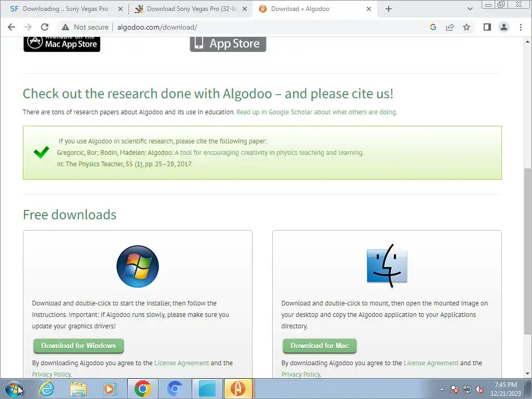Launch Internet Explorer from taskbar
Image resolution: width=532 pixels, height=399 pixels.
46,389
